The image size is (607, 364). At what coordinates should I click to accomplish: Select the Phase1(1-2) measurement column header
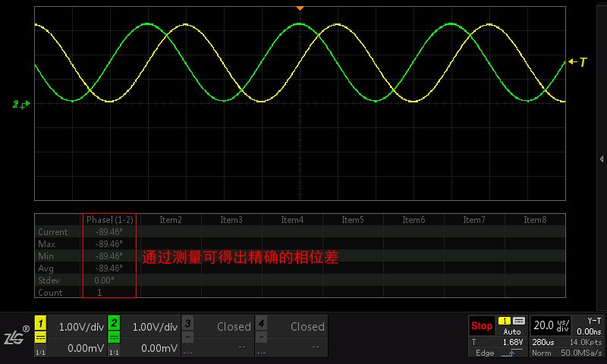point(110,220)
